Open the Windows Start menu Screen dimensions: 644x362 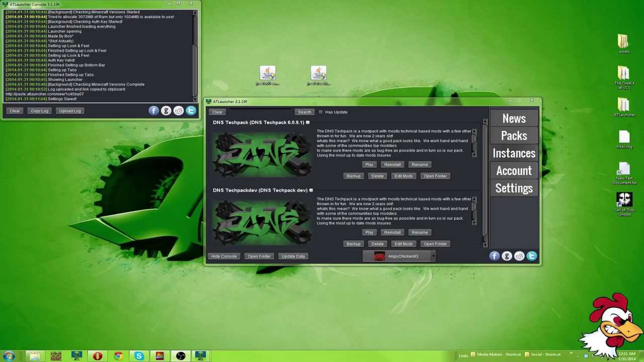[x=9, y=356]
